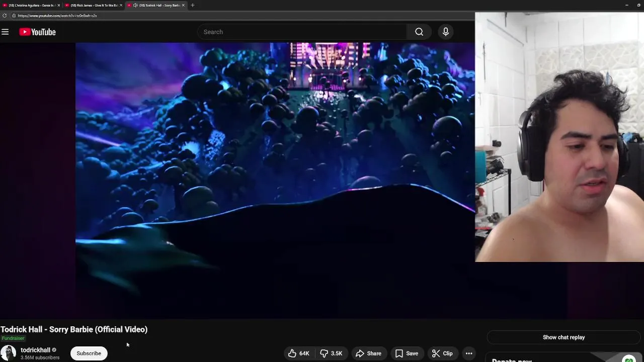
Task: Save the video to a playlist
Action: point(407,353)
